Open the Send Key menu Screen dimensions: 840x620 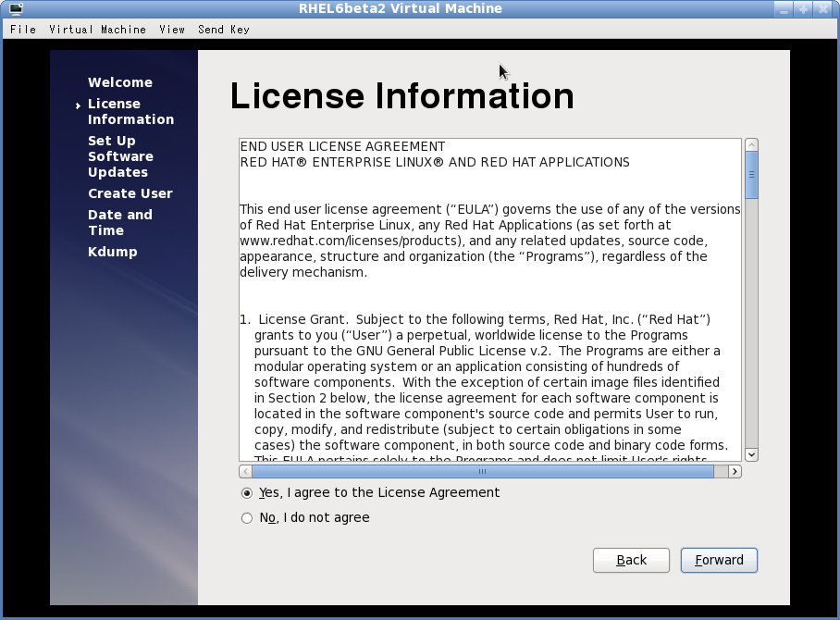tap(224, 30)
